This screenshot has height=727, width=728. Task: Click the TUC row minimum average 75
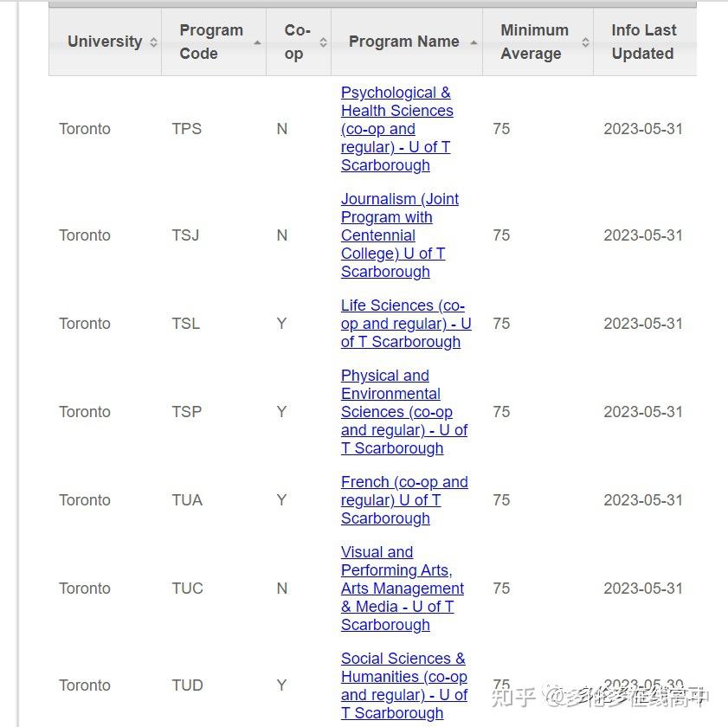click(501, 589)
